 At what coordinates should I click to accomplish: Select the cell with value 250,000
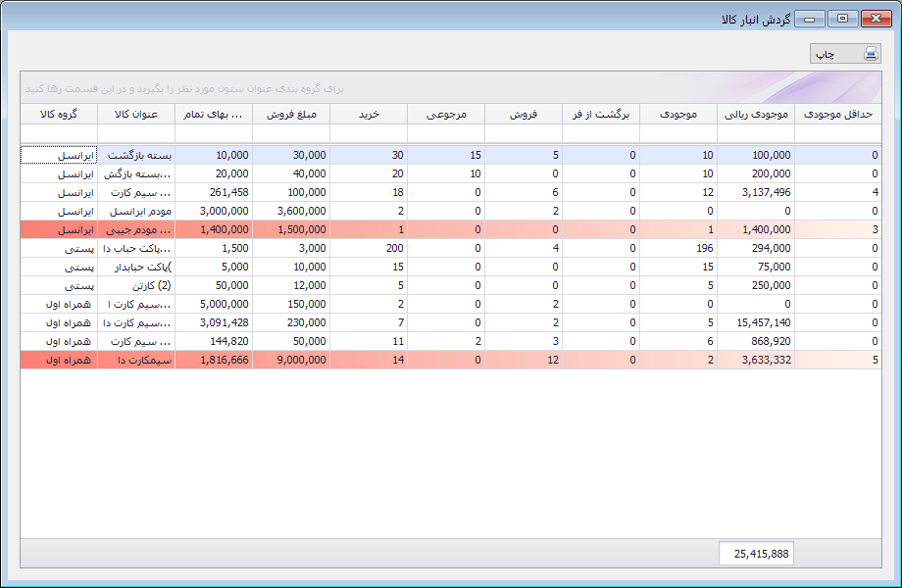[x=756, y=285]
